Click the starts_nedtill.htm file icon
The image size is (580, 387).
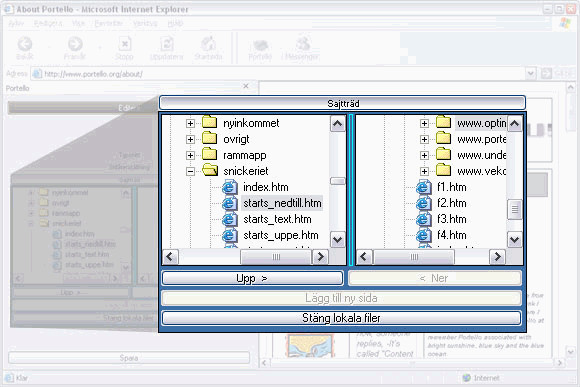(x=230, y=203)
